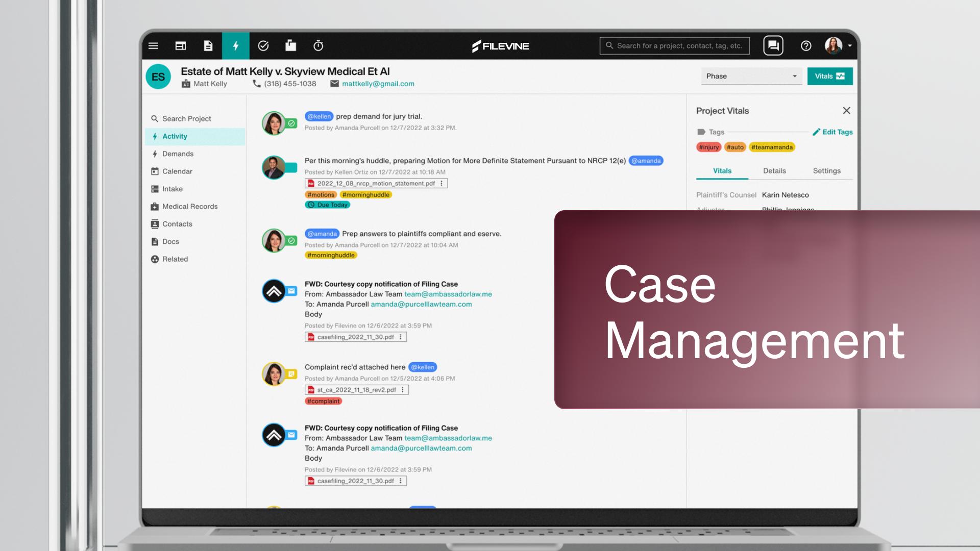
Task: Open Medical Records in sidebar
Action: coord(189,207)
